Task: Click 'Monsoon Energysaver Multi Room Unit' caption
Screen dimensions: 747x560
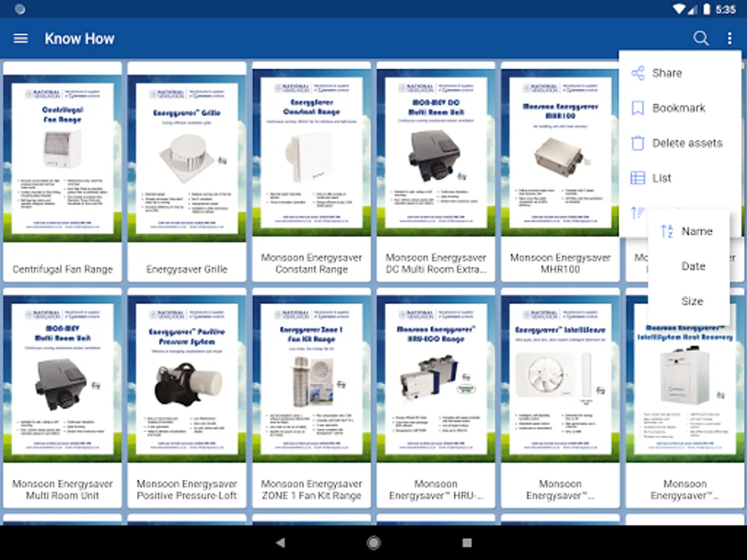Action: coord(62,490)
